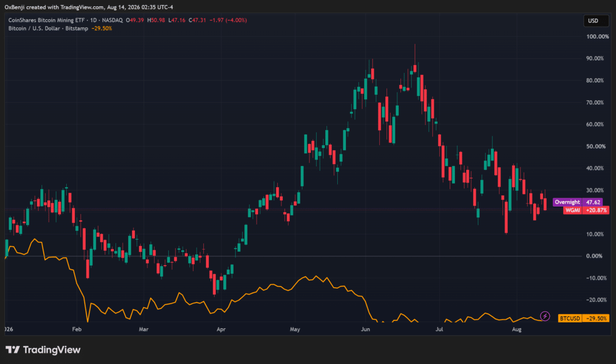The height and width of the screenshot is (364, 616).
Task: Click the Aug marker on the time axis
Action: 517,329
